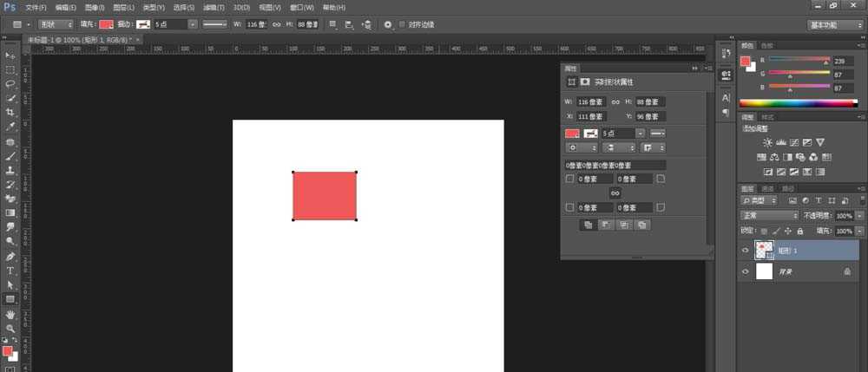Select the Lasso tool
Image resolution: width=868 pixels, height=372 pixels.
point(11,84)
